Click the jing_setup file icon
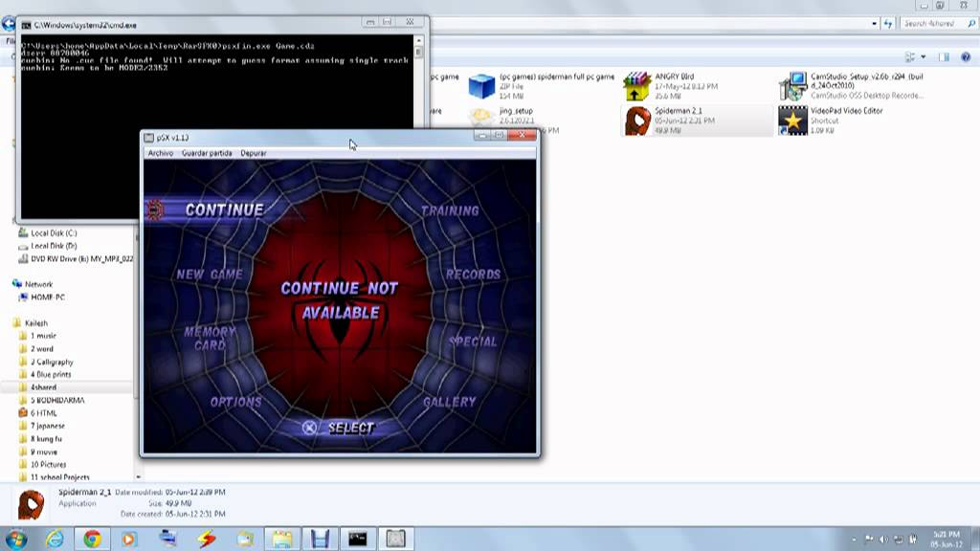This screenshot has width=980, height=551. point(481,118)
